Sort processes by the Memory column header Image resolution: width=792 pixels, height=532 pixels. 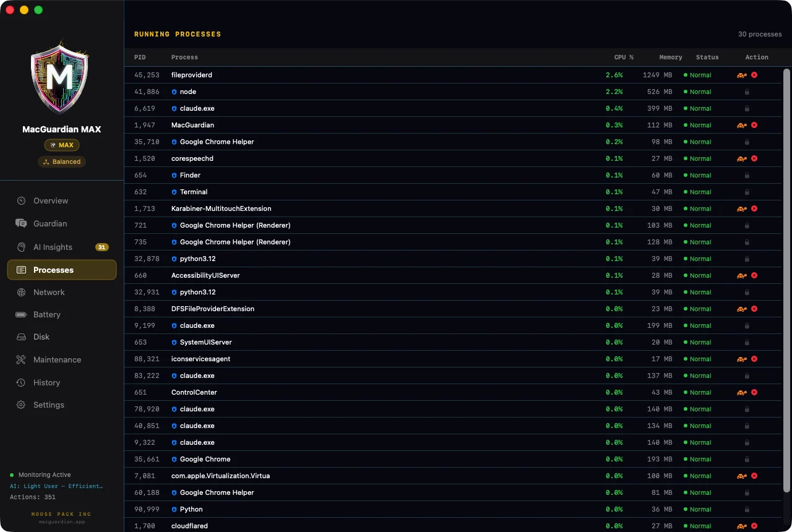[x=671, y=58]
